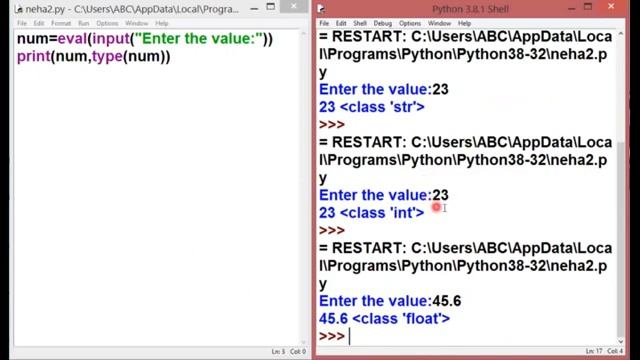Click the Python Shell title bar icon
Viewport: 640px width, 360px height.
[321, 9]
